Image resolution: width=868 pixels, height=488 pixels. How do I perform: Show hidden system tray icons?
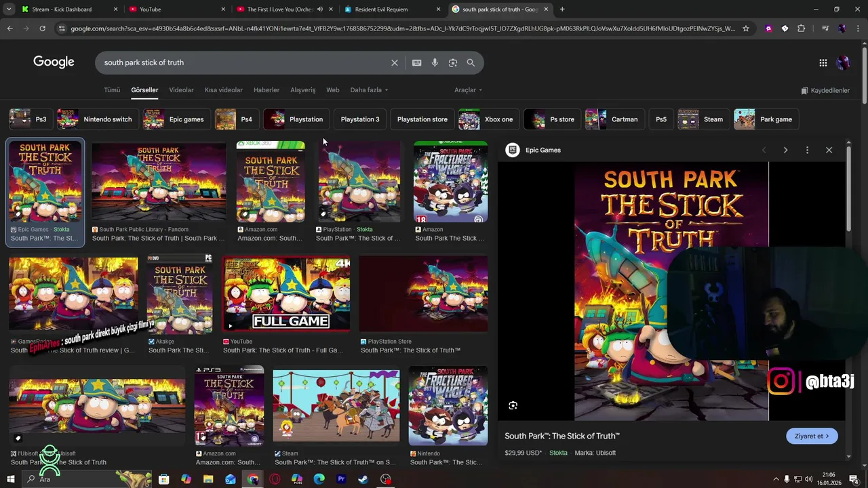point(776,479)
